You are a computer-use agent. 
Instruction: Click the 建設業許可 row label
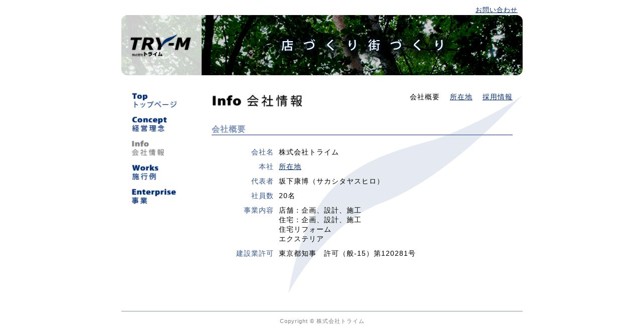point(255,253)
